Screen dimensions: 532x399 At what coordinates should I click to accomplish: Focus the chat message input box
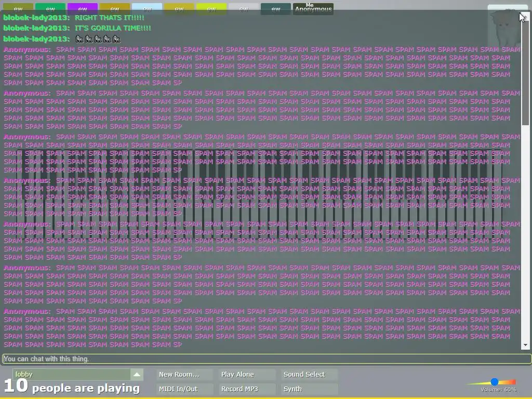267,358
